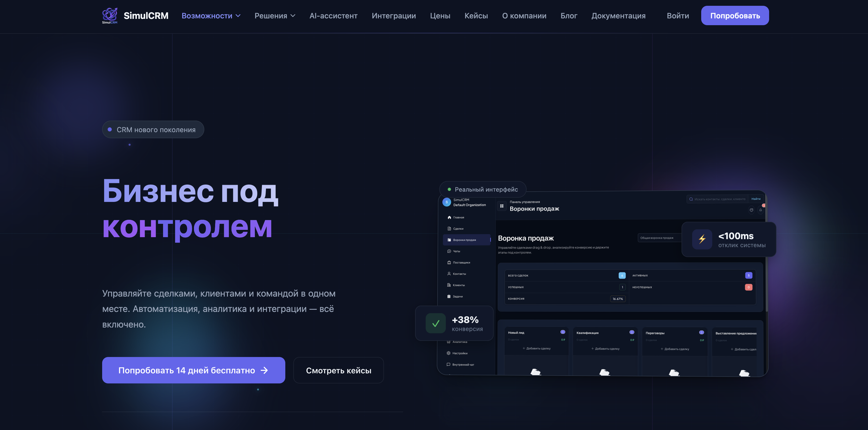Click the Активных count badge 5
Image resolution: width=868 pixels, height=430 pixels.
748,275
